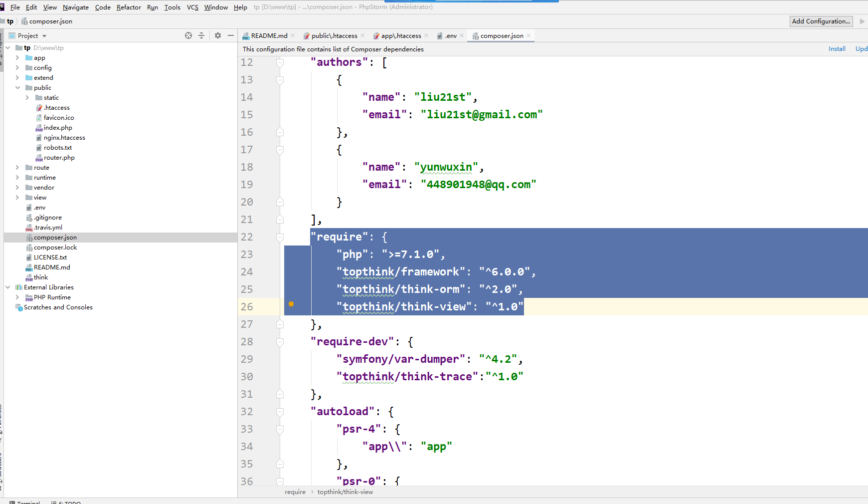Click the "liu21st@gmail.com" email value
This screenshot has height=504, width=868.
tap(482, 115)
